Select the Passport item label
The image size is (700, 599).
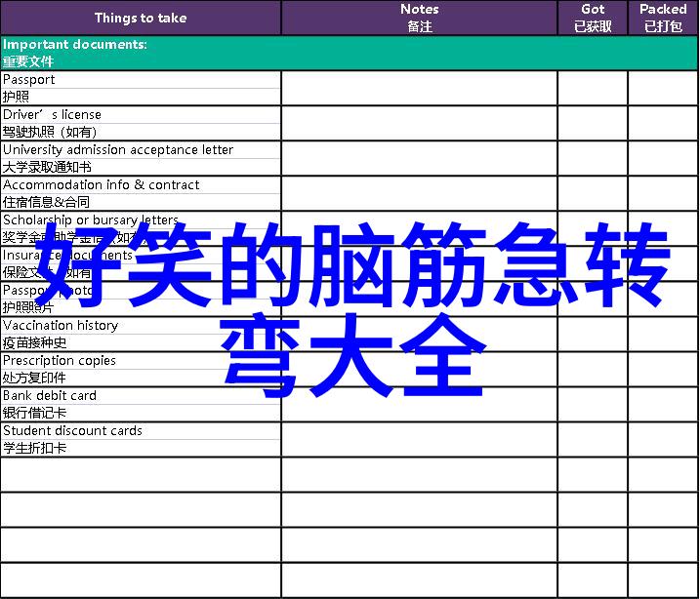(29, 80)
